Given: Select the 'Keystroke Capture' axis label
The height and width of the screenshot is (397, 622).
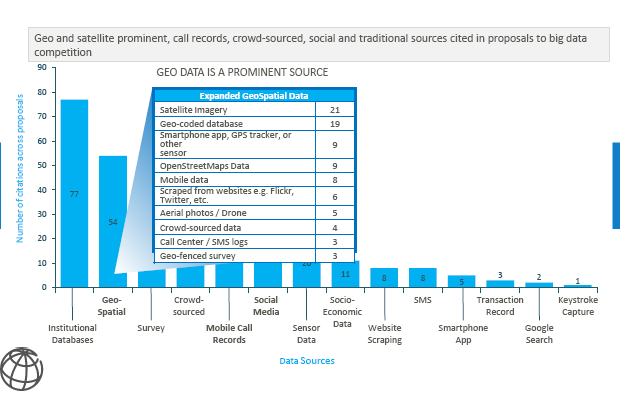Looking at the screenshot, I should (x=578, y=306).
